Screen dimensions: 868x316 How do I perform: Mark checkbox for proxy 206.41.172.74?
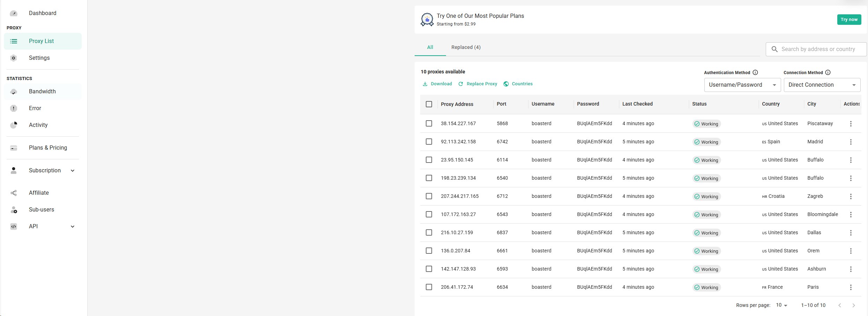pos(429,287)
